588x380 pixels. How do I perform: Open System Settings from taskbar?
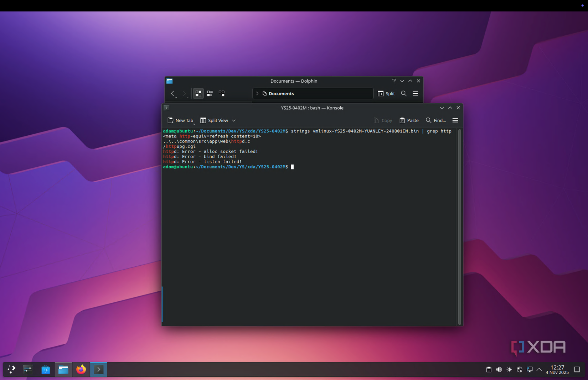coord(28,369)
